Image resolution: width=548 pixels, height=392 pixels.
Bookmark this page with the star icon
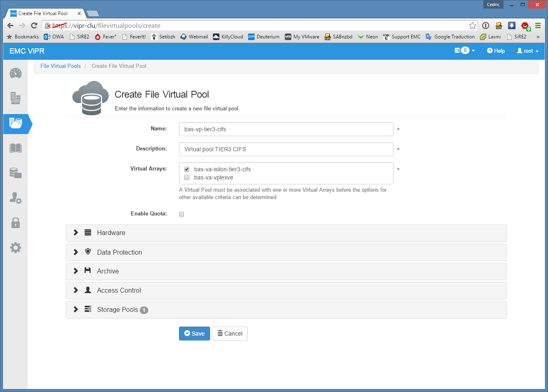coord(472,25)
